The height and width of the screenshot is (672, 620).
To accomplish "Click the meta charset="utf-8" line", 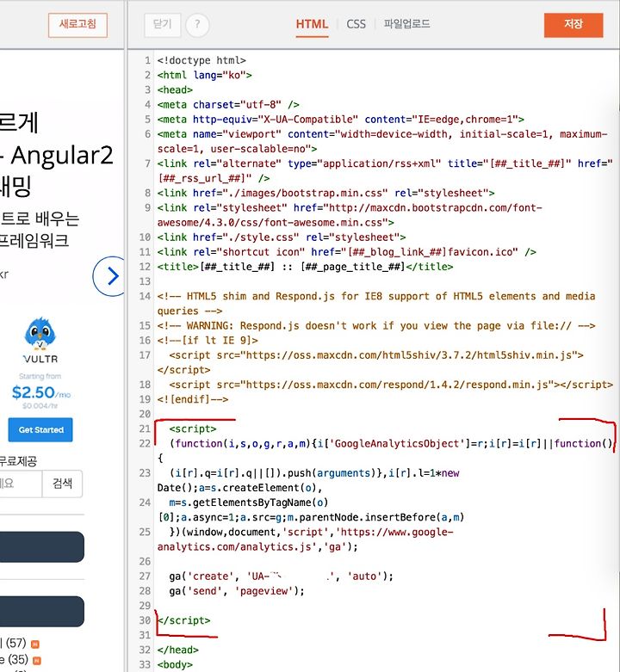I will [228, 105].
